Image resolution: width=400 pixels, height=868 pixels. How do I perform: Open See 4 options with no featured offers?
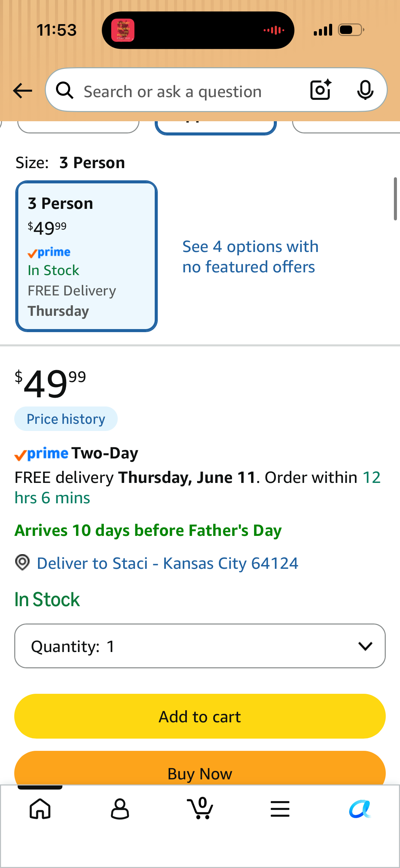pyautogui.click(x=250, y=257)
